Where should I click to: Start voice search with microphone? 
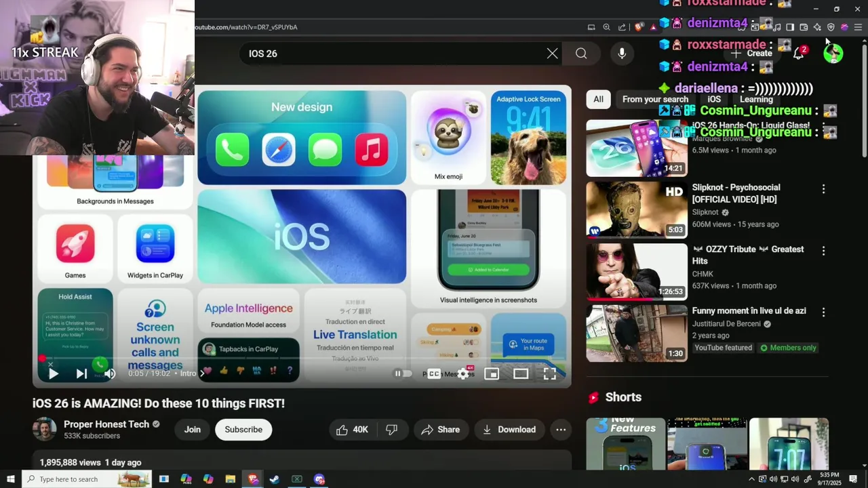[x=622, y=54]
